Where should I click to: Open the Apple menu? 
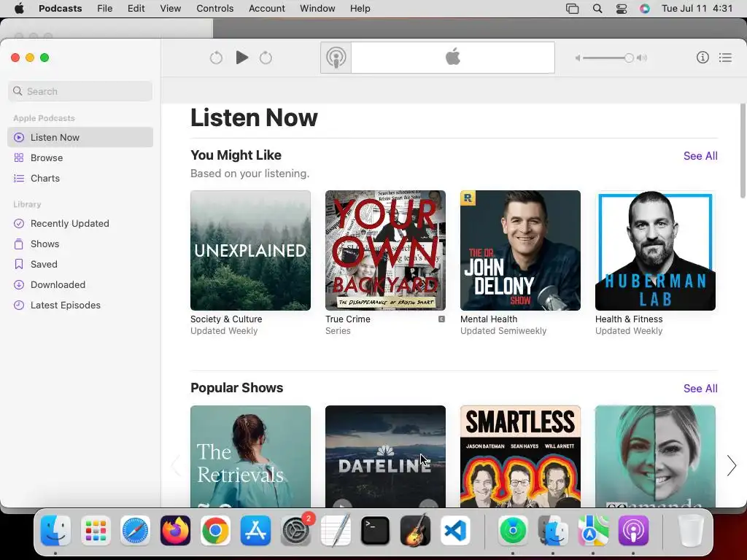point(19,9)
